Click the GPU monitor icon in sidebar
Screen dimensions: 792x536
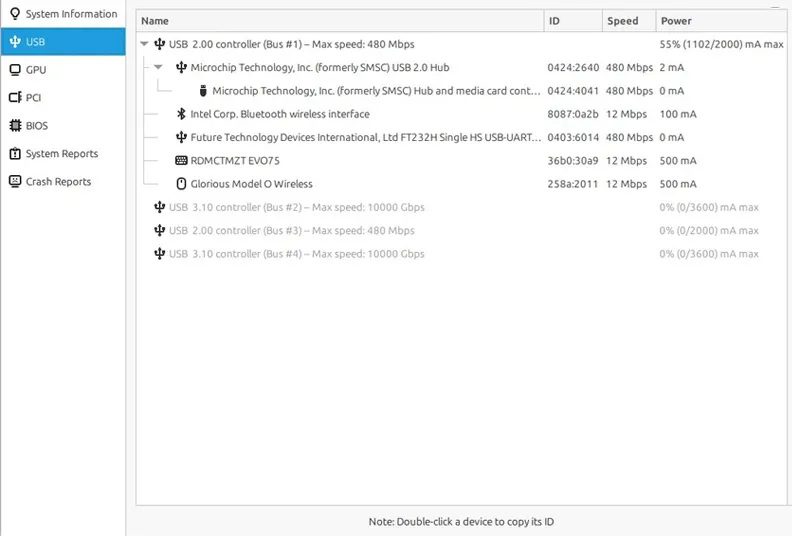[15, 70]
